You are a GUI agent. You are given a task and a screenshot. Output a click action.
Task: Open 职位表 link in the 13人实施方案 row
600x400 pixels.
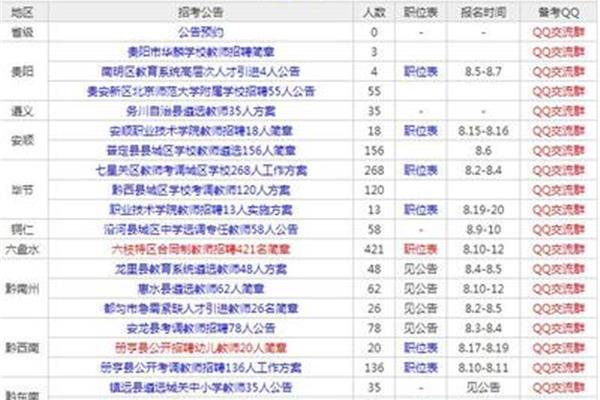click(421, 210)
